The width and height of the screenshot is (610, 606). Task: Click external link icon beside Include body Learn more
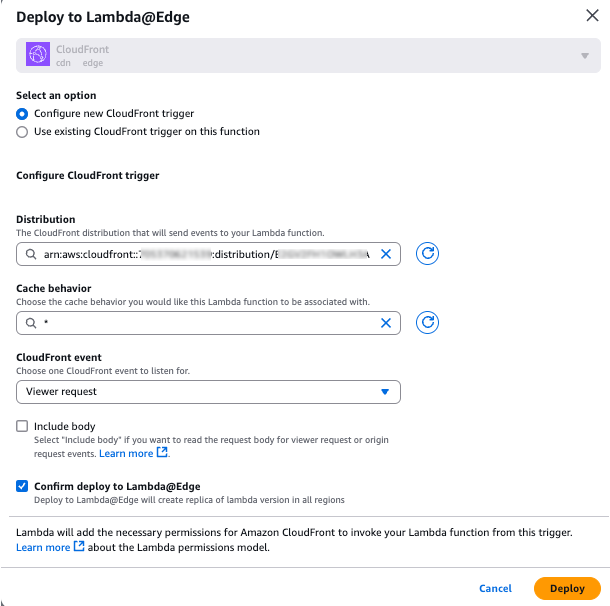[x=163, y=453]
